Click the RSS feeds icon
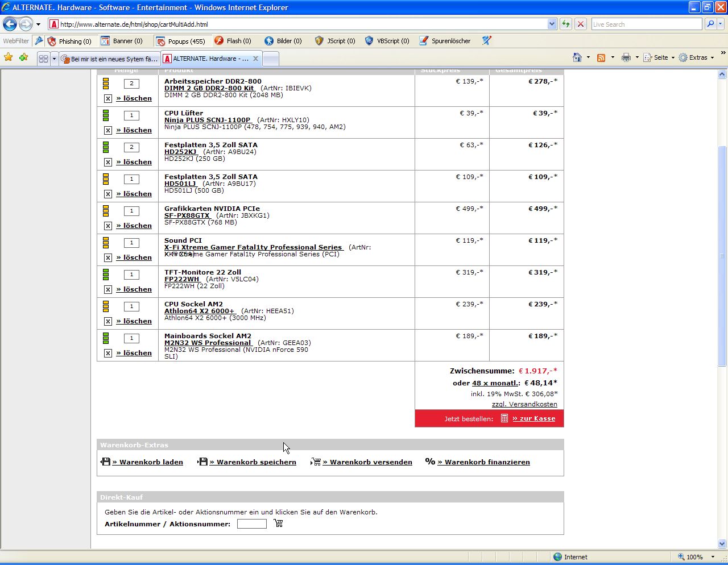Screen dimensions: 728x565 601,57
